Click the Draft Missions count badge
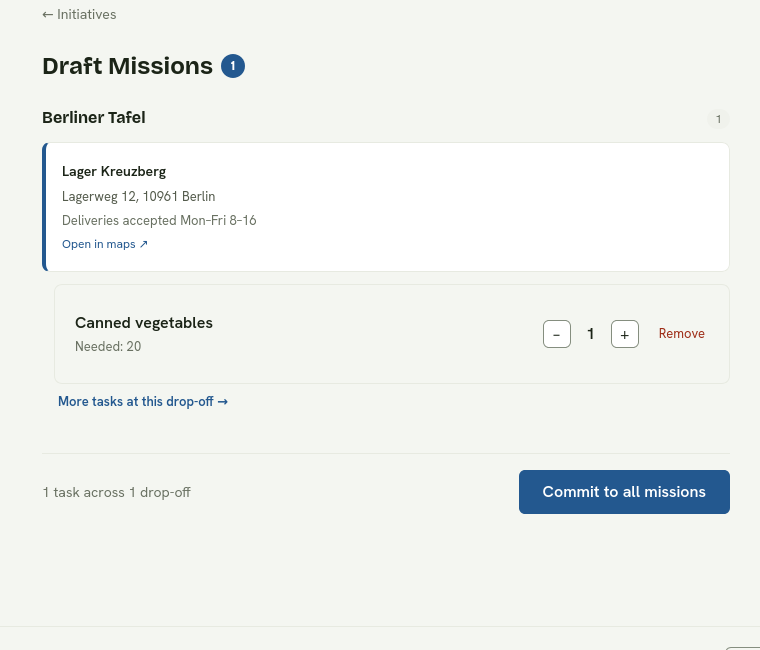Screen dimensions: 760x650 click(233, 66)
